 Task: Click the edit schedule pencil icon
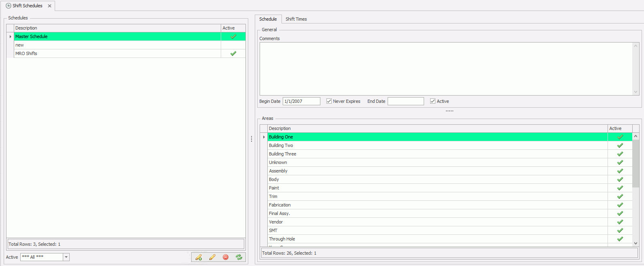[212, 257]
